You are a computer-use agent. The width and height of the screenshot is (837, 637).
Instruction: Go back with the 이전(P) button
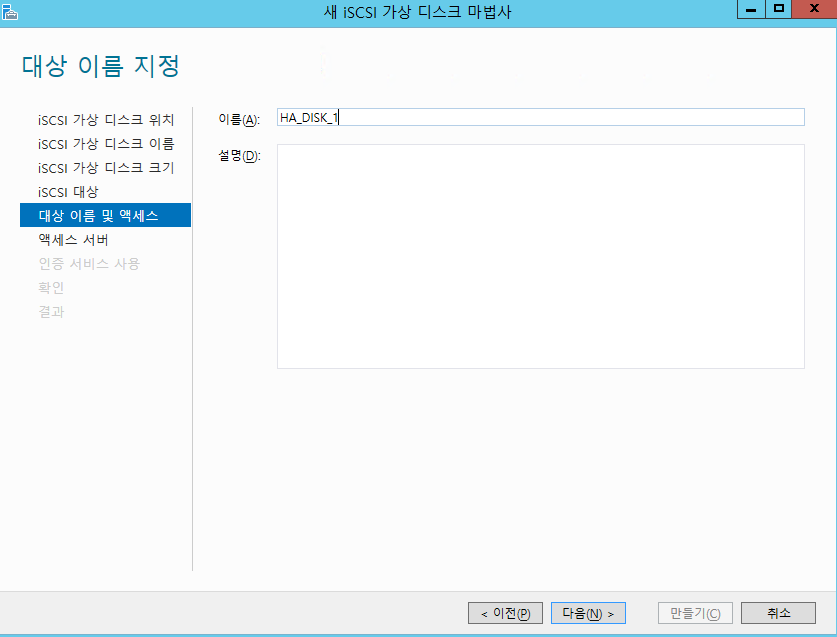(x=505, y=613)
